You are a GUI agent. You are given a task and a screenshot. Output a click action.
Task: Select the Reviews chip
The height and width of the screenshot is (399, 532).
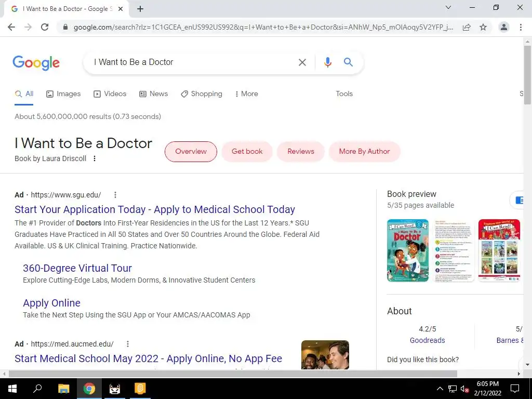(x=301, y=152)
